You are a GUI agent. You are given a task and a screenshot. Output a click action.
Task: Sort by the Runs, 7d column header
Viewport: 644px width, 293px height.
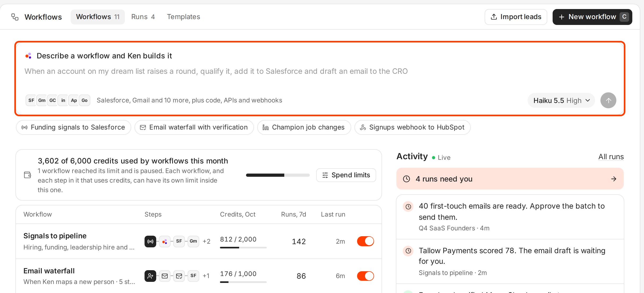(x=293, y=214)
